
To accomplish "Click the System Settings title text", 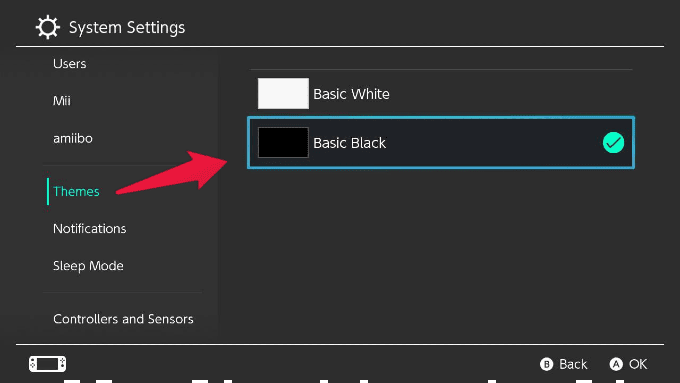I will point(127,27).
